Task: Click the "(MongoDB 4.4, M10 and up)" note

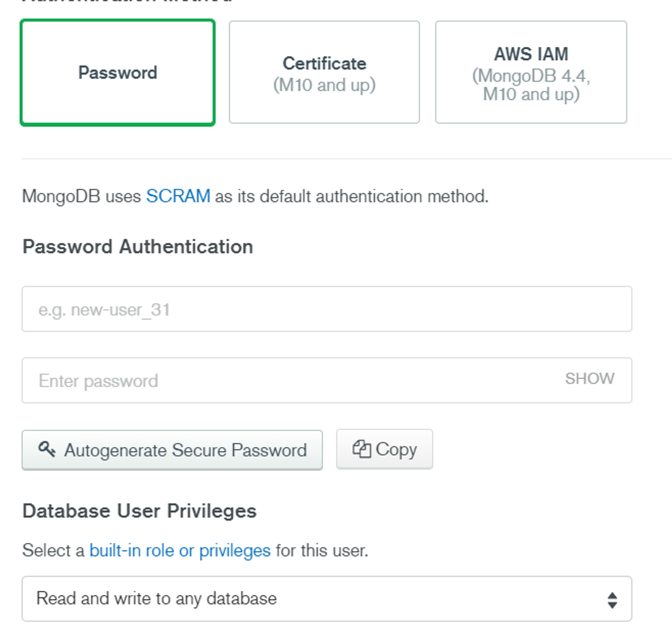Action: pyautogui.click(x=531, y=85)
